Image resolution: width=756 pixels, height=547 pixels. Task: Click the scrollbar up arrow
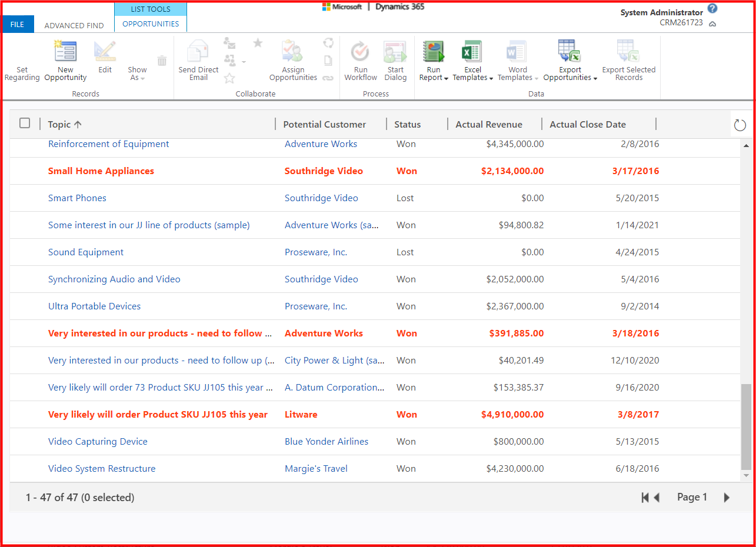click(747, 145)
